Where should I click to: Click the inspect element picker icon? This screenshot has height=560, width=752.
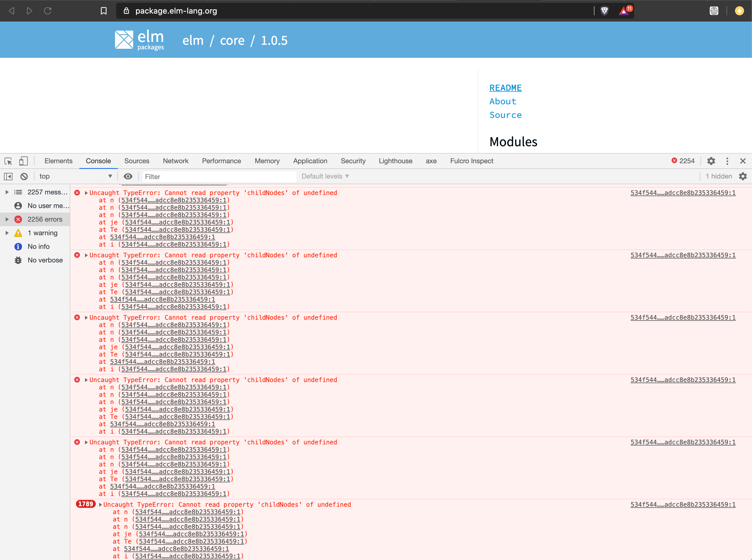coord(9,161)
